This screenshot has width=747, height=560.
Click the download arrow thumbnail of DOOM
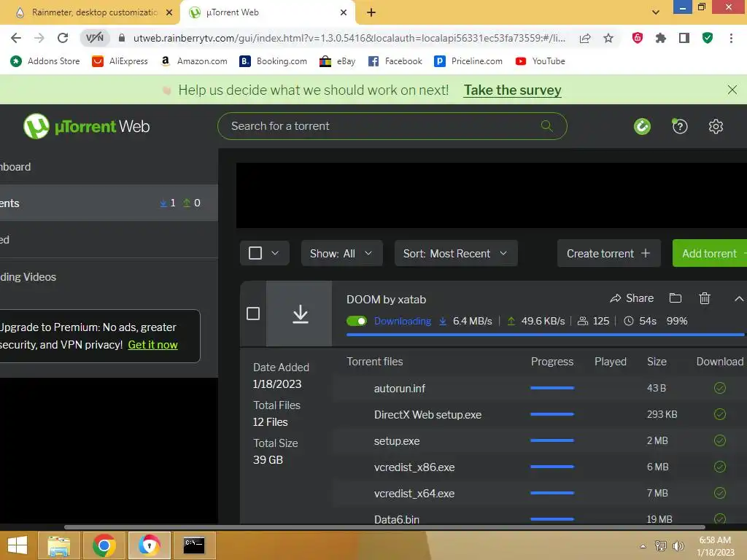[x=299, y=314]
